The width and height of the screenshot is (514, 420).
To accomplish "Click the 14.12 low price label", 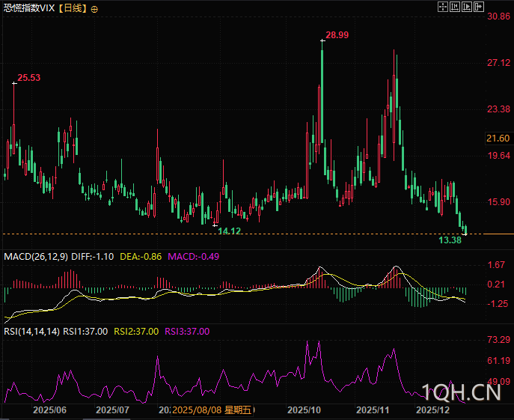I will [x=229, y=231].
